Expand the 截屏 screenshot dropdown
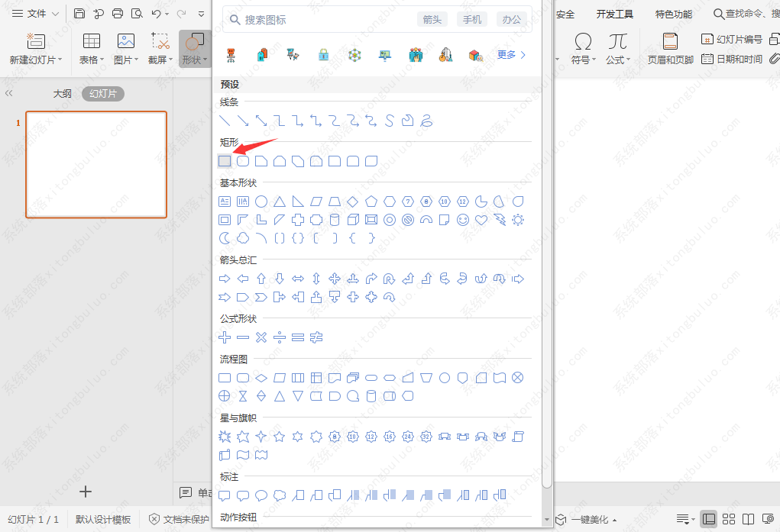 [160, 49]
